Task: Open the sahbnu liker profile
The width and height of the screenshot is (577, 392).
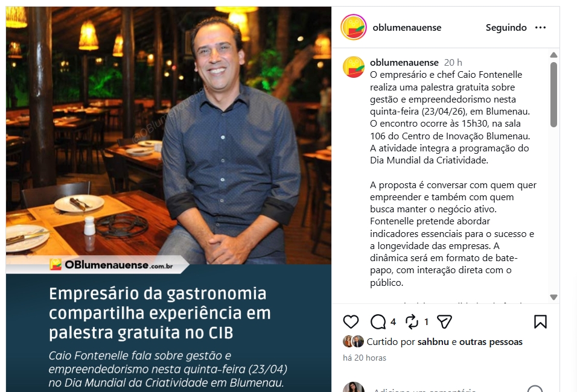Action: (433, 341)
